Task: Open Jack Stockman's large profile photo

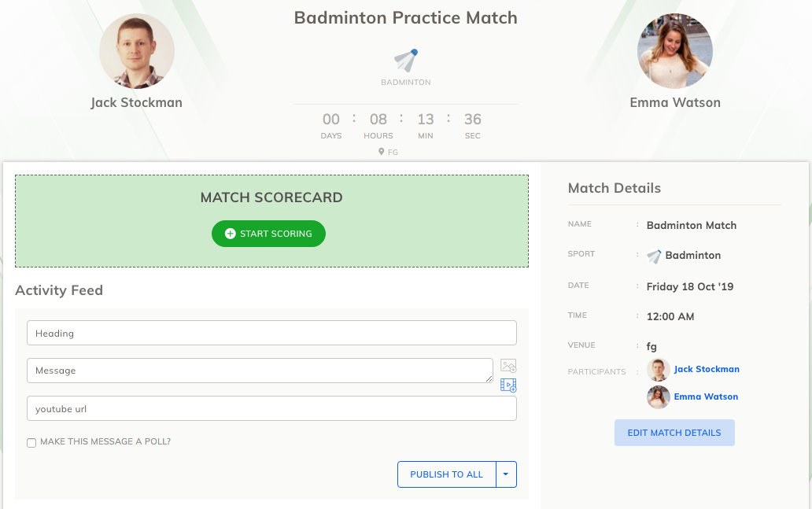Action: 137,51
